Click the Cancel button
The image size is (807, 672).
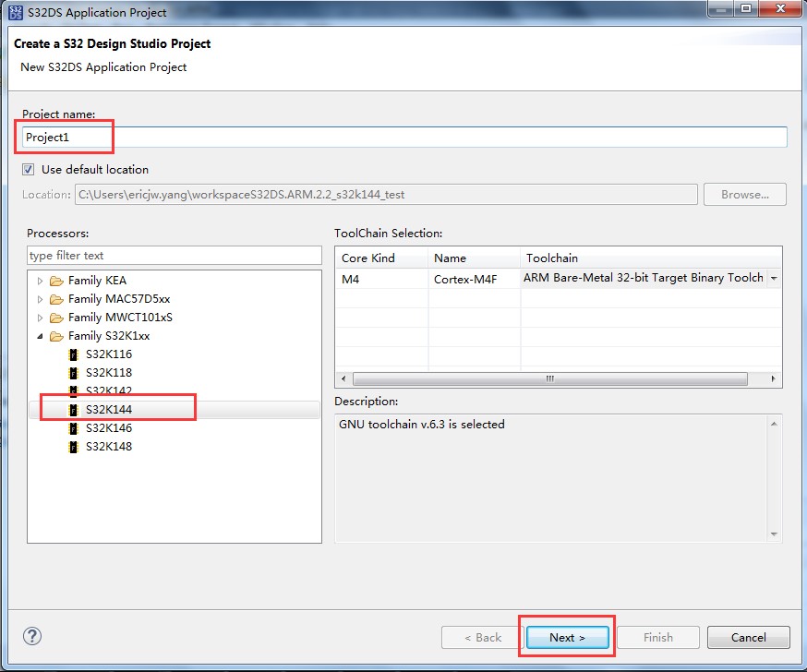point(748,637)
